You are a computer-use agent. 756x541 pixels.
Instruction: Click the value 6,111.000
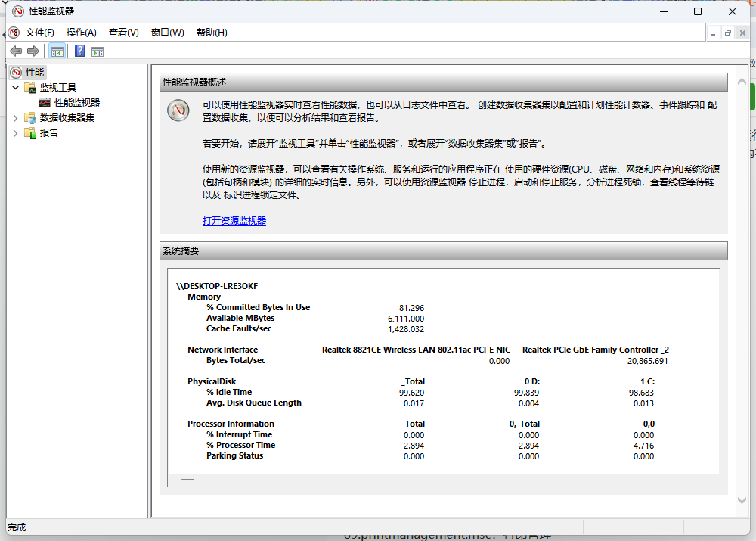click(x=406, y=319)
